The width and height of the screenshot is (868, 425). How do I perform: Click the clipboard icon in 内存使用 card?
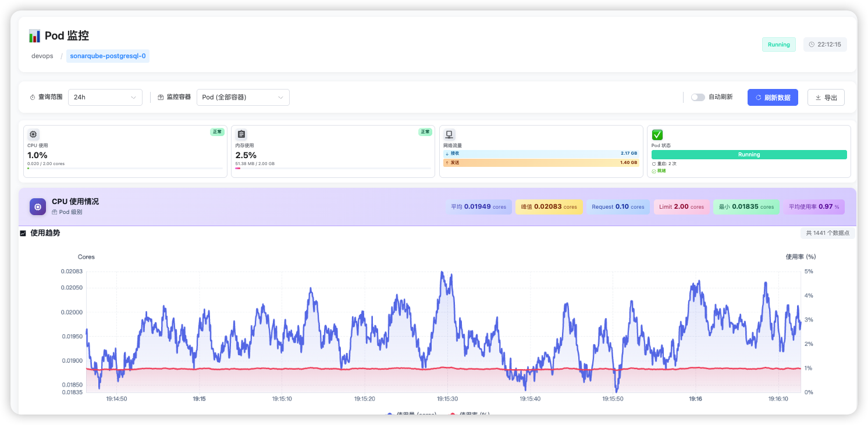tap(241, 134)
